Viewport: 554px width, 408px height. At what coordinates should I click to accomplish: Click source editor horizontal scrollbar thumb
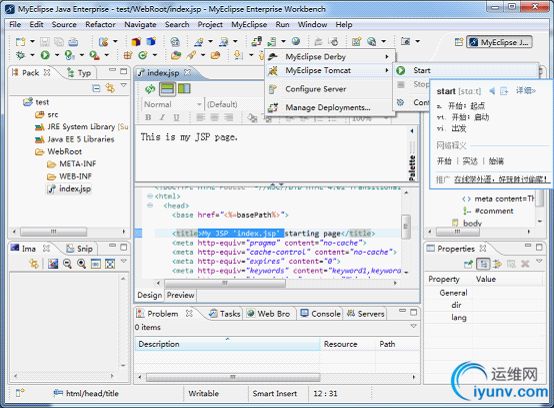[225, 283]
